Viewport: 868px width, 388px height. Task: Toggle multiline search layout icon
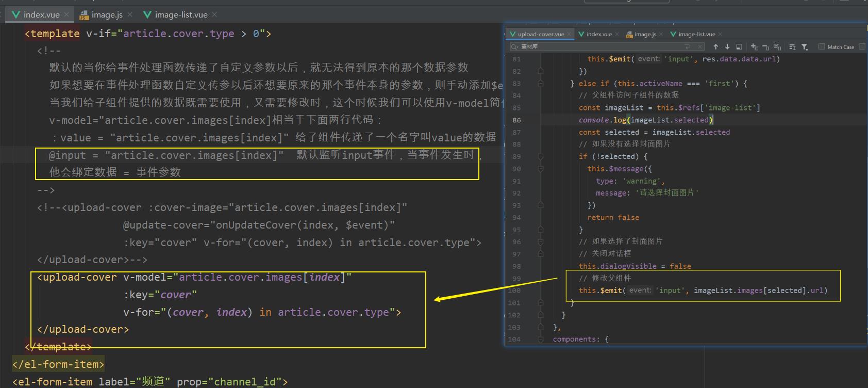point(792,46)
